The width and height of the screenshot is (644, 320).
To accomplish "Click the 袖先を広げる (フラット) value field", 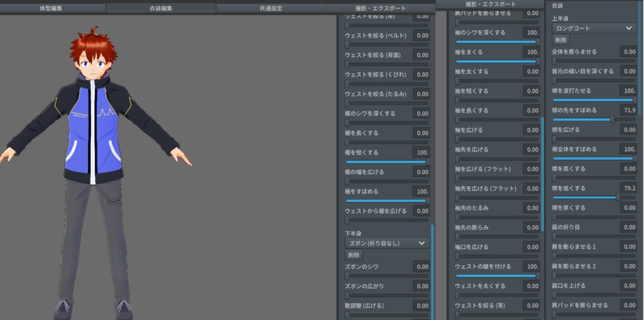I will 531,189.
